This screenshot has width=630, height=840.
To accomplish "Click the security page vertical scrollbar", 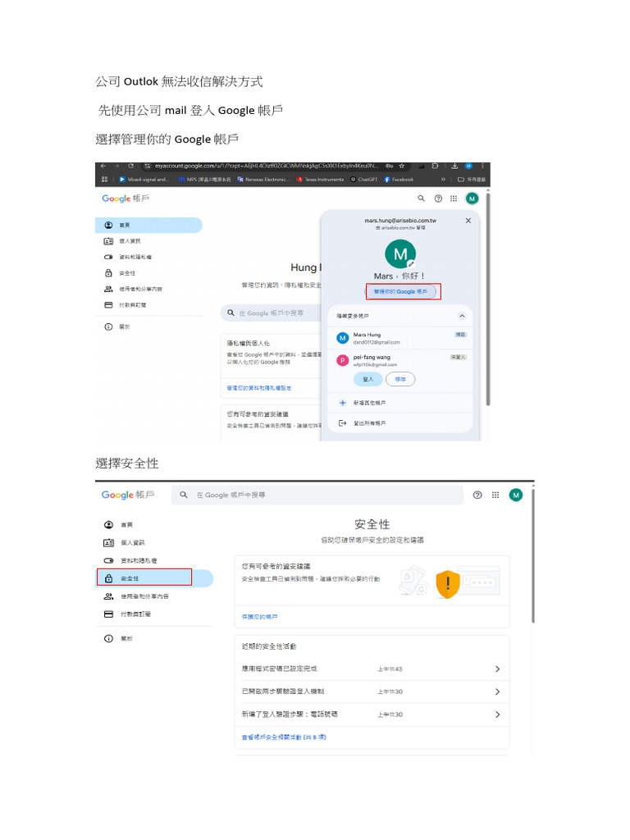I will pyautogui.click(x=532, y=555).
